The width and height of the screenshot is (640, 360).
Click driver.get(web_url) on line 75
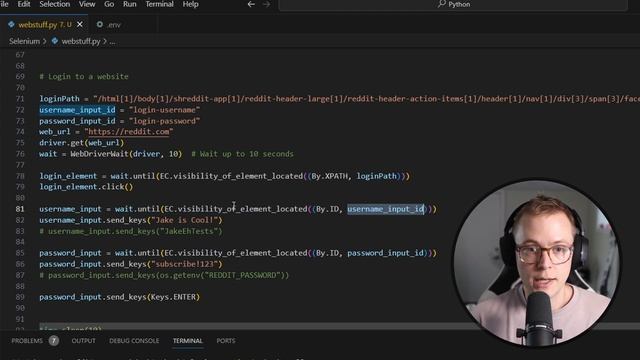tap(81, 143)
